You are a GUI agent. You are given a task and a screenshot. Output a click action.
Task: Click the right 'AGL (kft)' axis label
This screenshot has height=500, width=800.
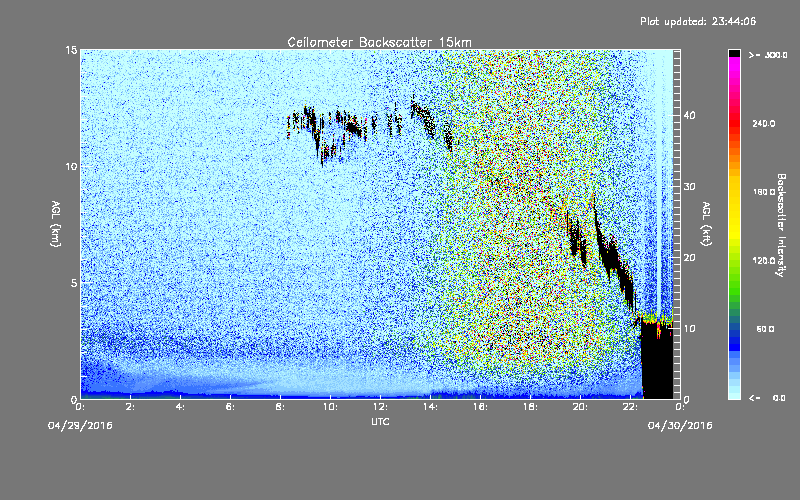[706, 223]
